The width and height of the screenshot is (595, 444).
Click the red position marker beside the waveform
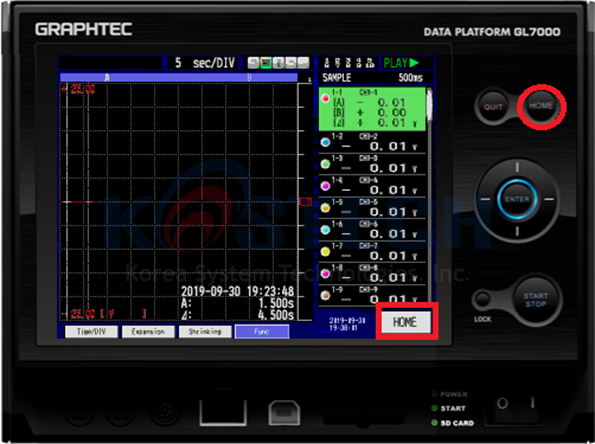pos(305,202)
